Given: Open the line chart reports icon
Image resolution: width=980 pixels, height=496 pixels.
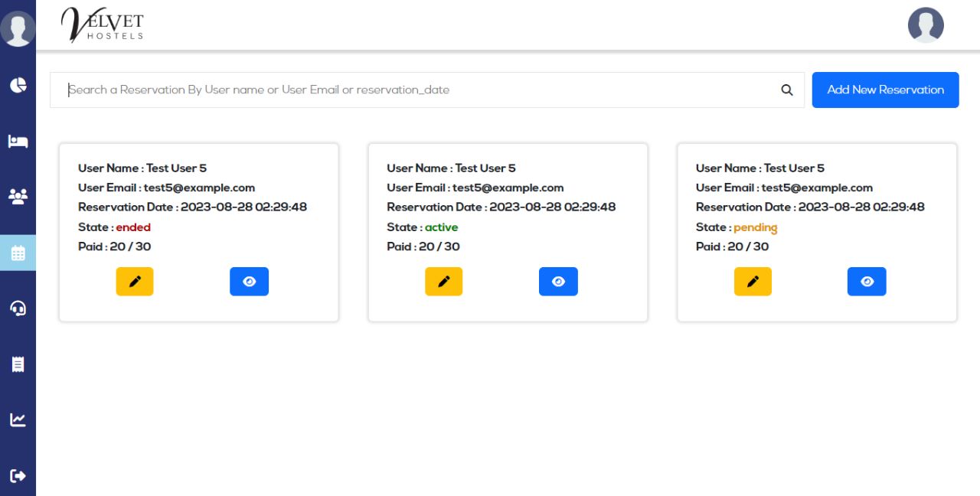Looking at the screenshot, I should click(x=18, y=419).
